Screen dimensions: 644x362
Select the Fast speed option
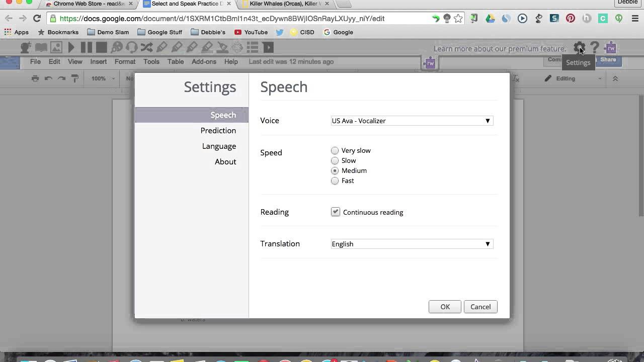(335, 180)
